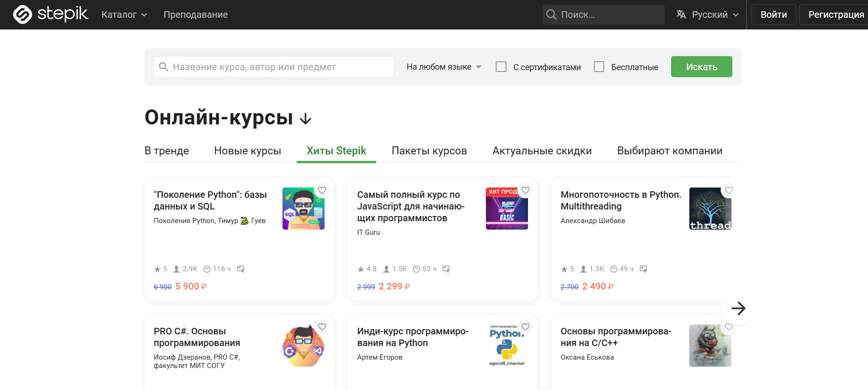Go to next courses with right arrow
Screen dimensions: 868x390
click(738, 308)
